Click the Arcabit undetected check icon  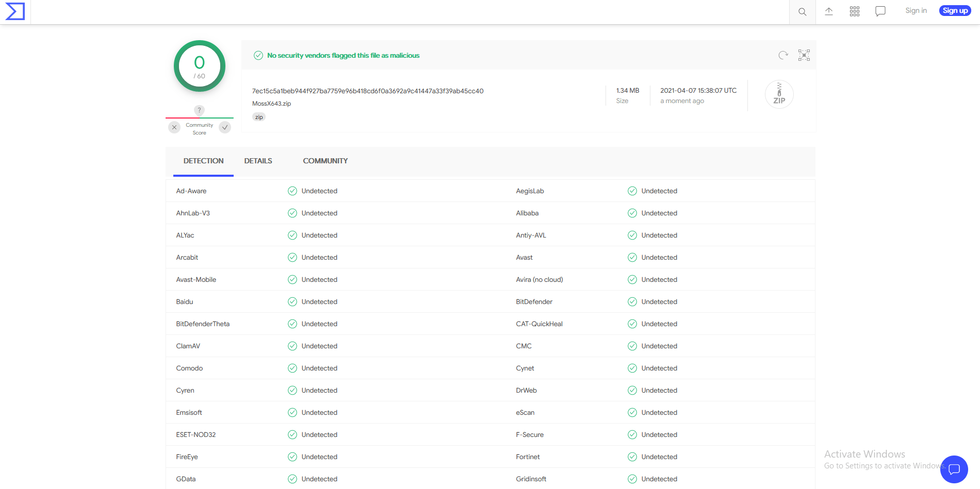tap(292, 258)
